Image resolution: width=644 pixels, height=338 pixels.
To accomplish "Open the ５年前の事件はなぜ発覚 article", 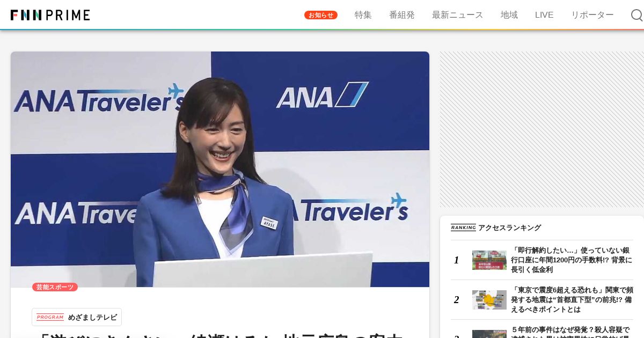I will tap(572, 332).
